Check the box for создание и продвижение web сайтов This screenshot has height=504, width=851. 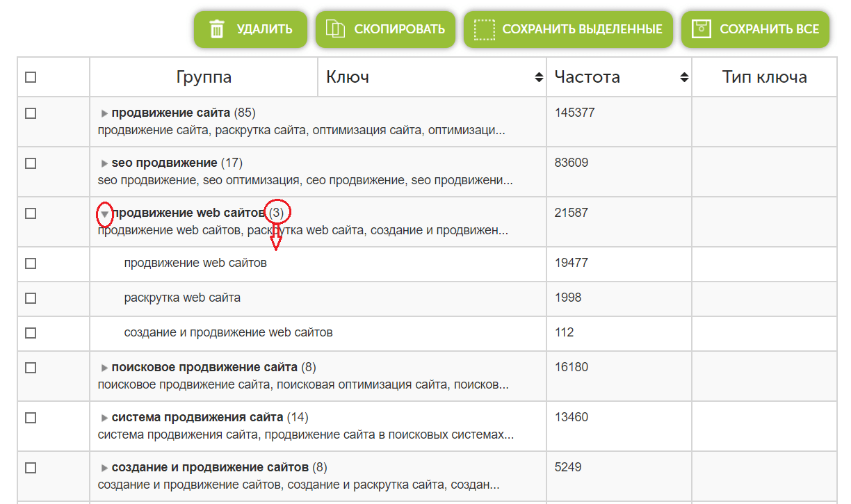pos(31,333)
